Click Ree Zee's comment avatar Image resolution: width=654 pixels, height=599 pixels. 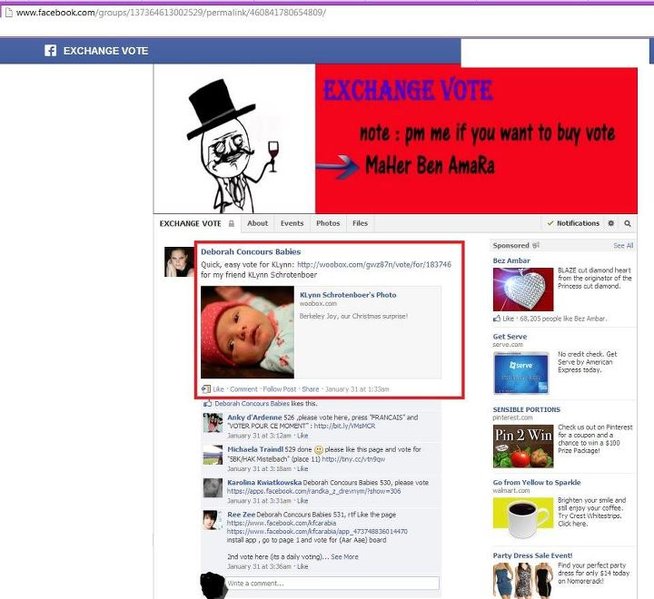pyautogui.click(x=213, y=520)
